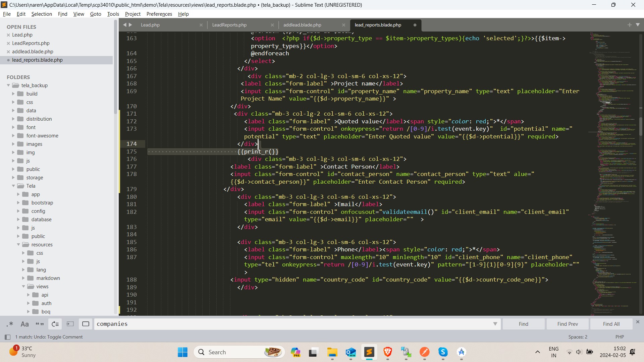644x362 pixels.
Task: Close addlead.blade.php in Open Files list
Action: (x=8, y=52)
